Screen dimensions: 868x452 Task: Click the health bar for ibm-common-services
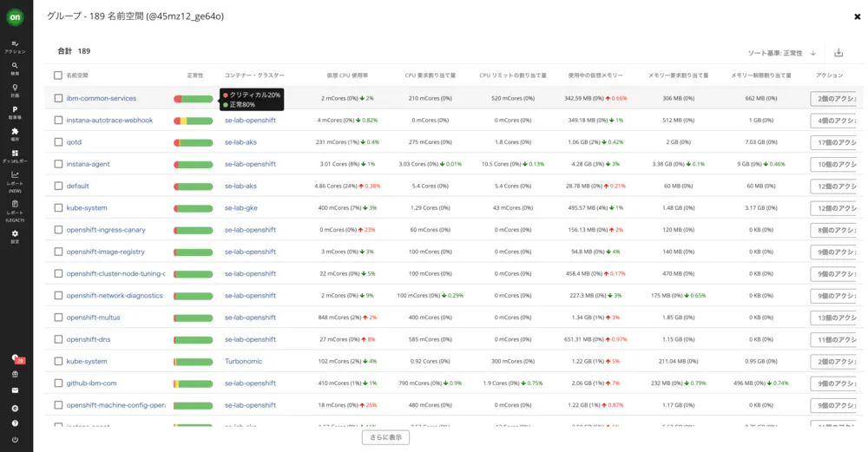click(x=194, y=99)
